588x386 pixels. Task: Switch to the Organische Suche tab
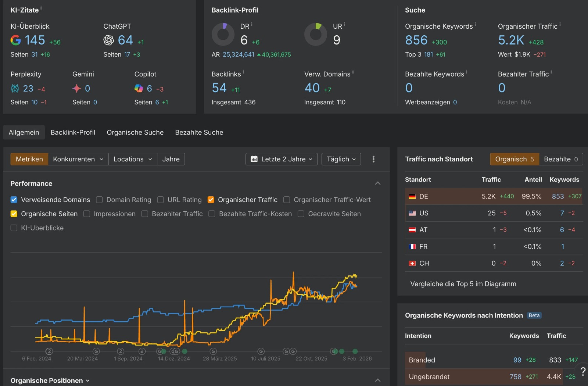pos(135,132)
